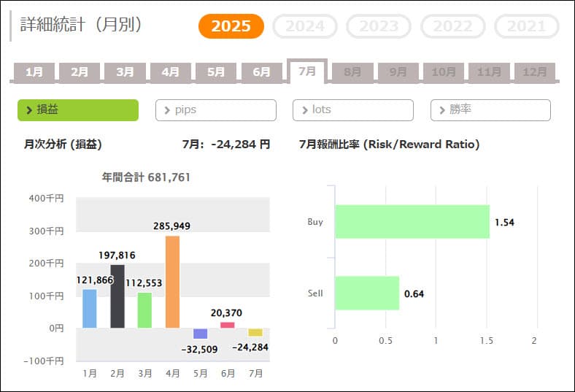Click the blue 1月 bar
Viewport: 575px width, 392px height.
90,309
